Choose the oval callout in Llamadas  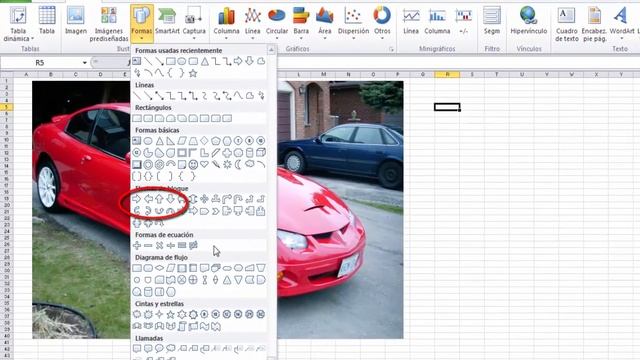pos(159,349)
